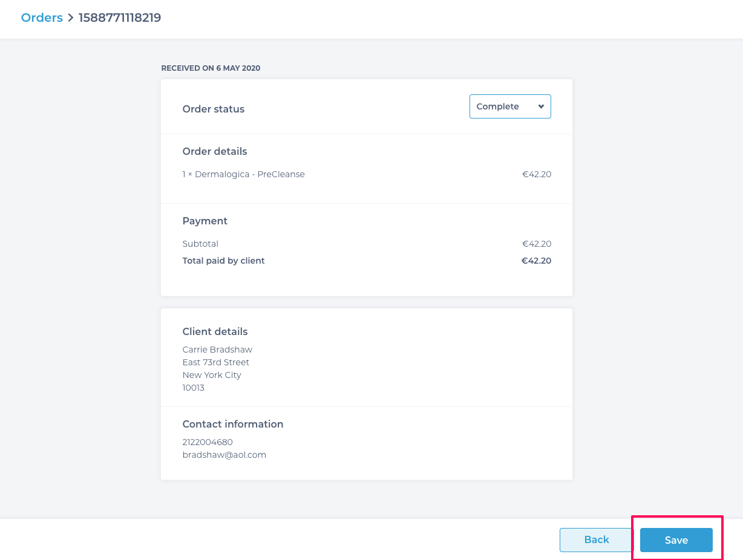The height and width of the screenshot is (560, 743).
Task: Select the '1 × Dermalogica - PreCleanse' item line
Action: click(243, 174)
